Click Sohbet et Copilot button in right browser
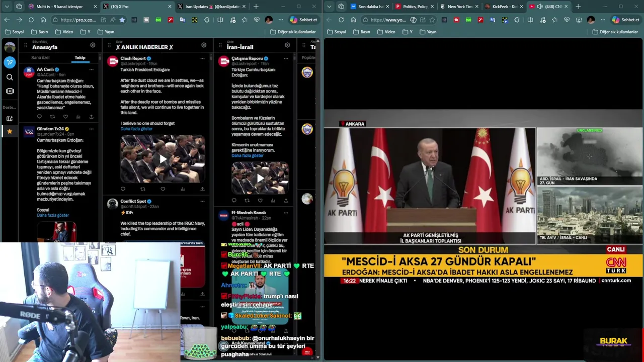The width and height of the screenshot is (644, 362). click(625, 20)
